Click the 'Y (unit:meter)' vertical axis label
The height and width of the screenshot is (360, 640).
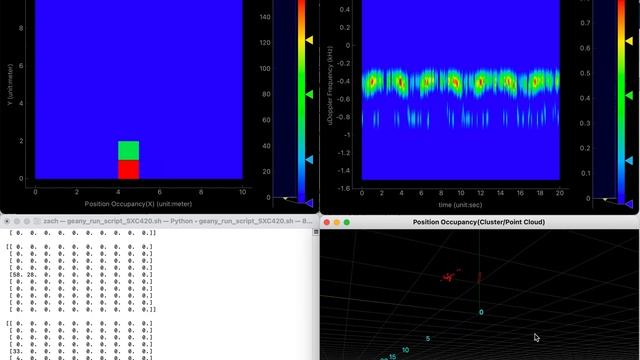10,85
